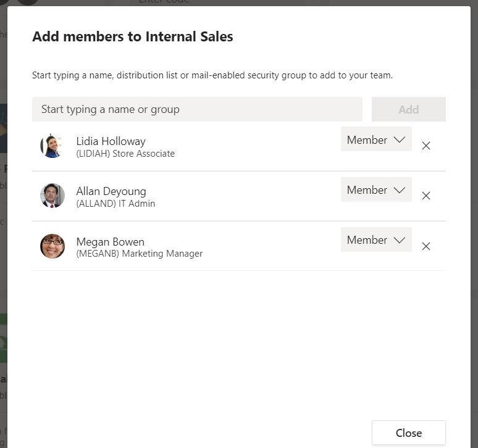This screenshot has width=478, height=448.
Task: Remove Allan Deyoung using the X icon
Action: 426,196
